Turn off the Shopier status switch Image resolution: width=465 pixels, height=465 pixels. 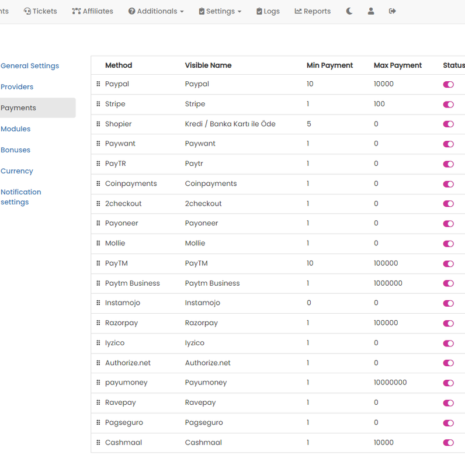click(x=448, y=124)
